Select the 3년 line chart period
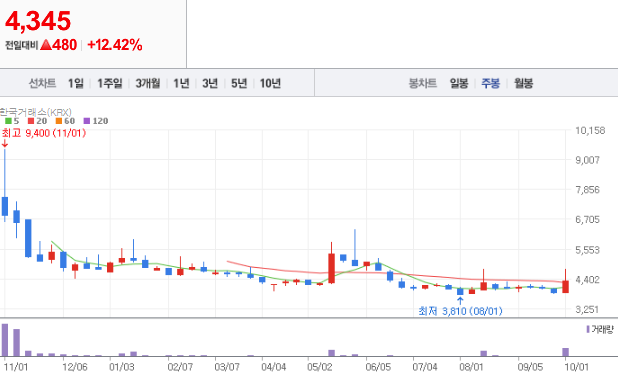 point(210,83)
